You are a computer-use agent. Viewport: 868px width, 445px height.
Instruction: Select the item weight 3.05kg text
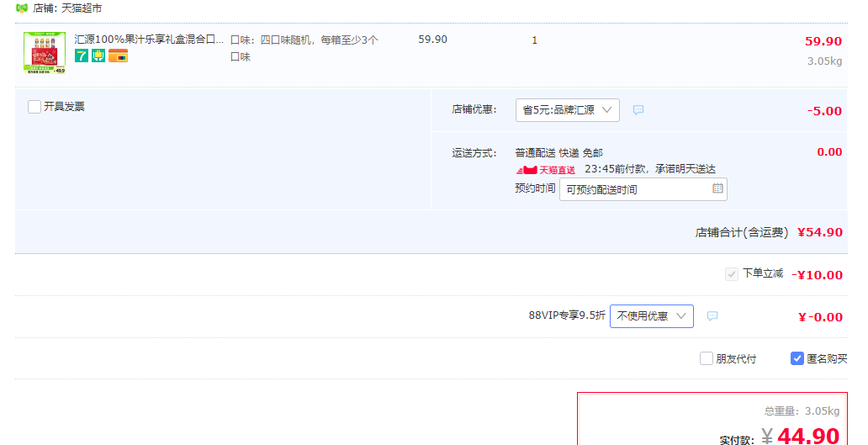pyautogui.click(x=825, y=61)
